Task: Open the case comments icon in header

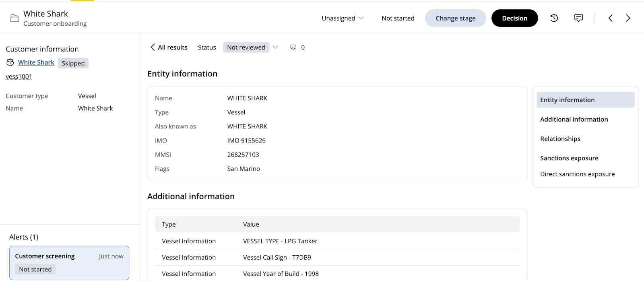Action: pyautogui.click(x=578, y=18)
